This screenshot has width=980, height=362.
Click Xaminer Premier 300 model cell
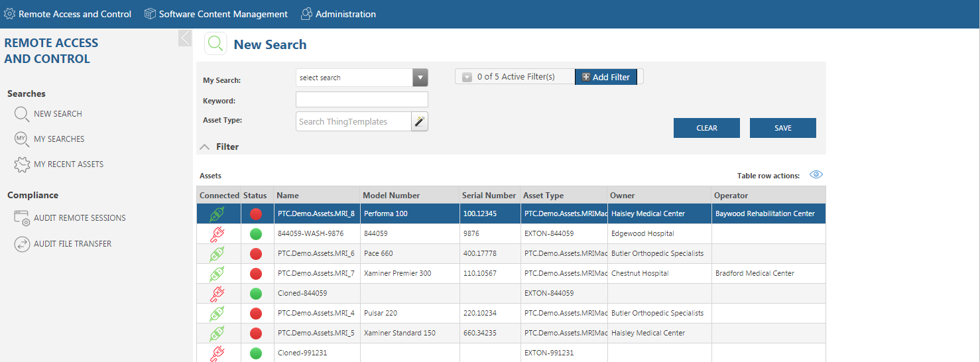(x=410, y=274)
